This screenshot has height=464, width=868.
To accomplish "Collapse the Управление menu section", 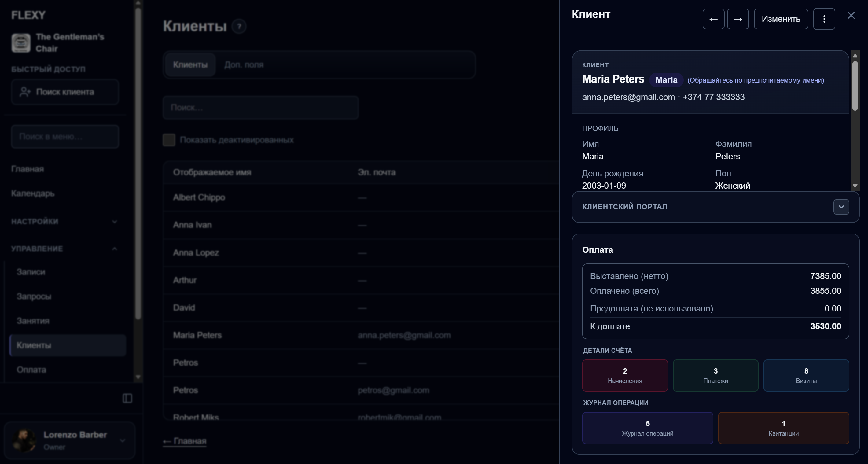I will (64, 249).
